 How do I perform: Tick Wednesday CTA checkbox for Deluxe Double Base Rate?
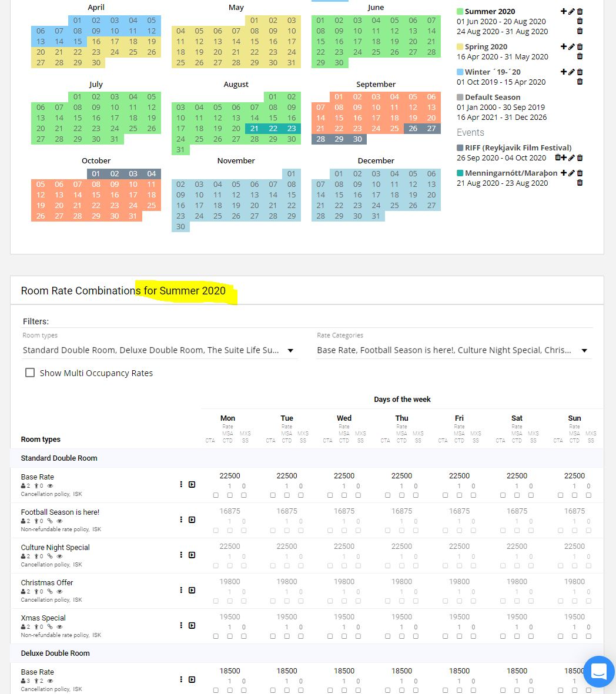point(330,690)
